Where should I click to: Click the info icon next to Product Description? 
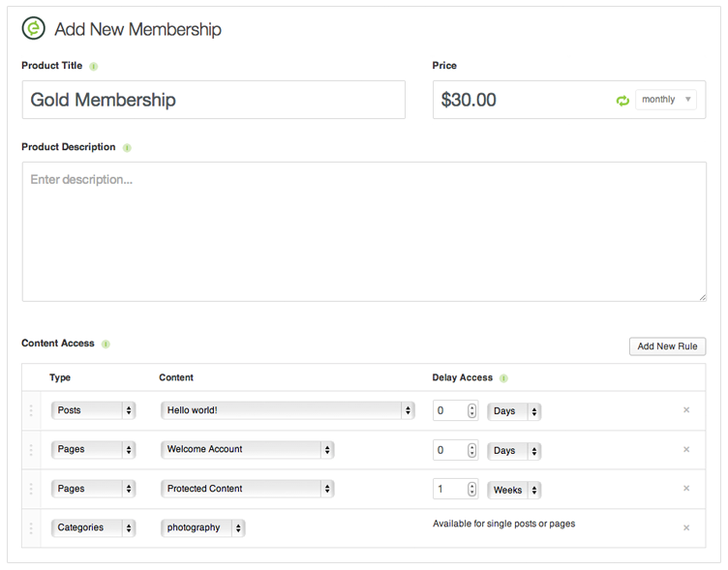pos(127,148)
